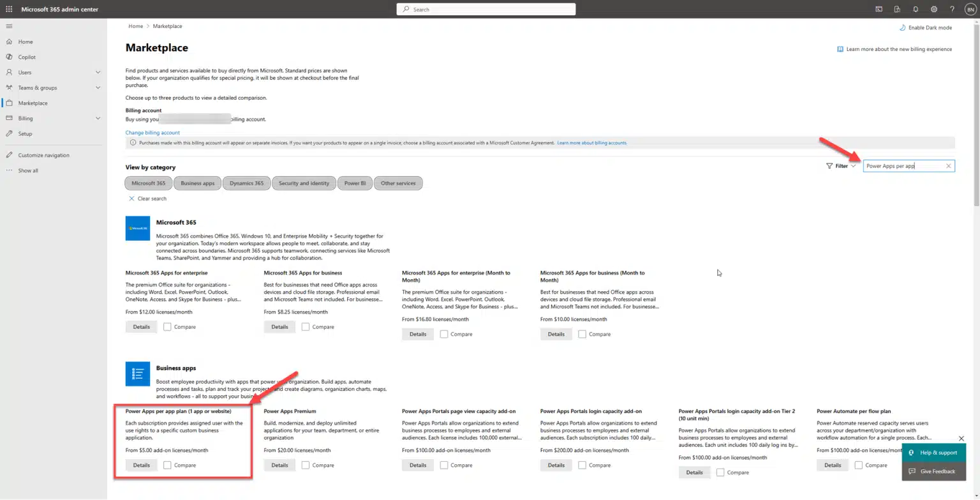
Task: Click the Give Feedback button
Action: (933, 471)
